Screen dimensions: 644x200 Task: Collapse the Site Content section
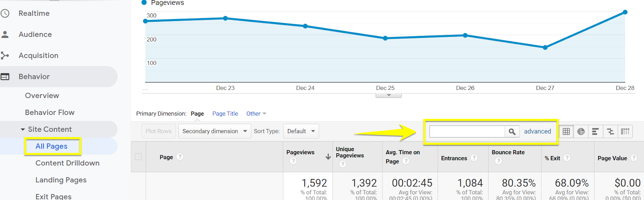tap(23, 129)
